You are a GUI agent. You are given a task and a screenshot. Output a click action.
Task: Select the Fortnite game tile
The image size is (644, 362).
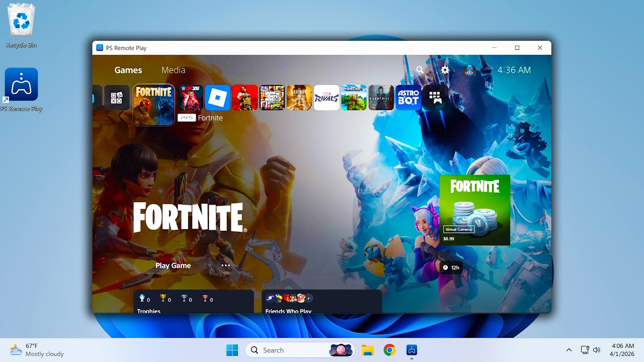click(x=153, y=105)
